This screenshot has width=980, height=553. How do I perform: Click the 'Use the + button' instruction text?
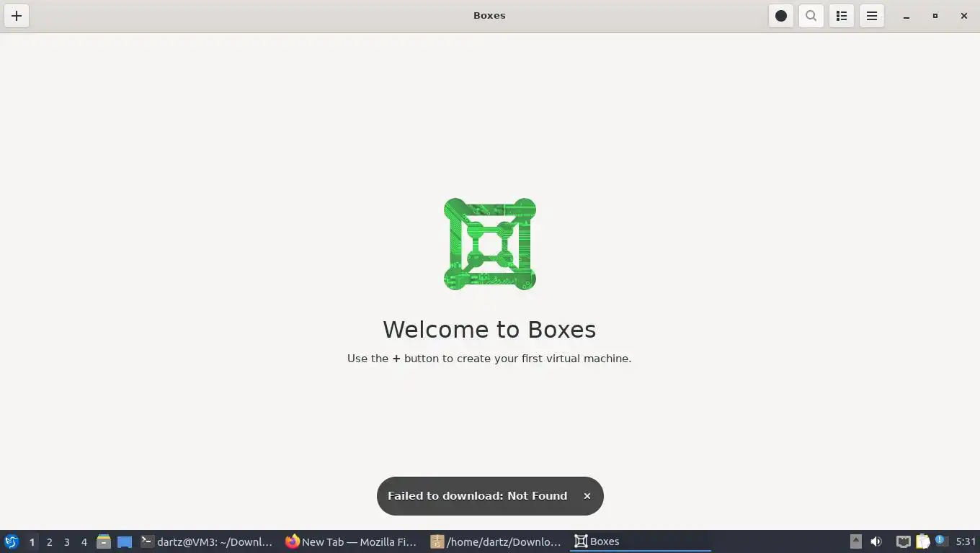(x=489, y=359)
